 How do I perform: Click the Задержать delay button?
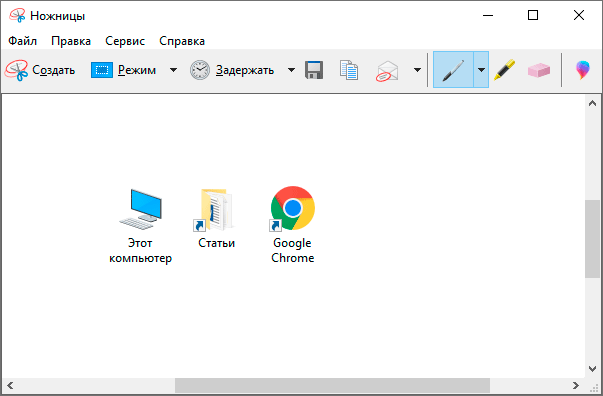click(x=232, y=70)
